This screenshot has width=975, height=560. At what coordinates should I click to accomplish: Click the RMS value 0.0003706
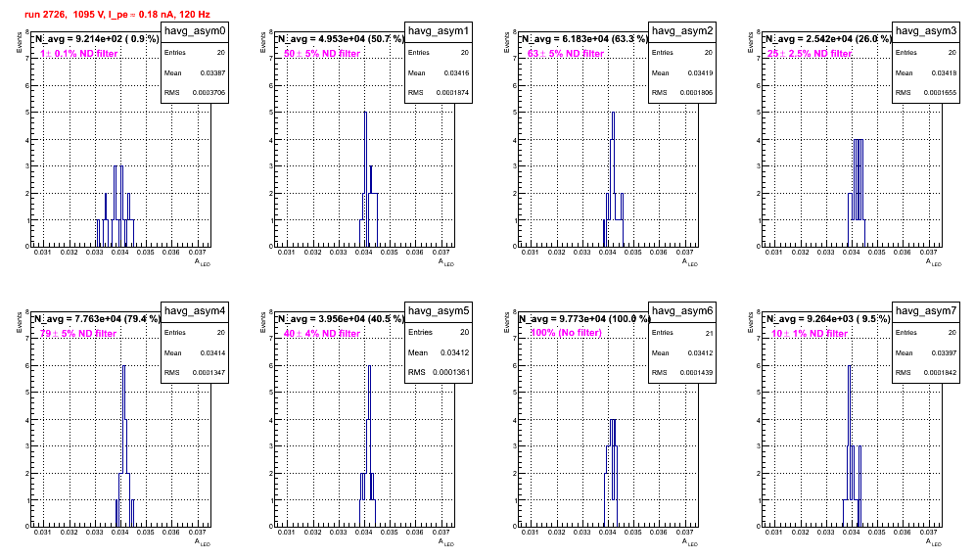(x=209, y=93)
